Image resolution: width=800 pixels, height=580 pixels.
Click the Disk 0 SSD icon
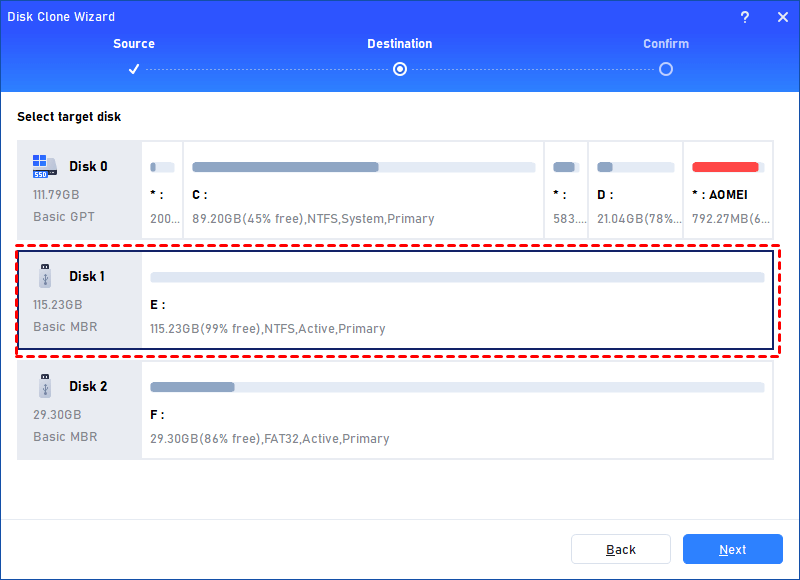point(43,166)
